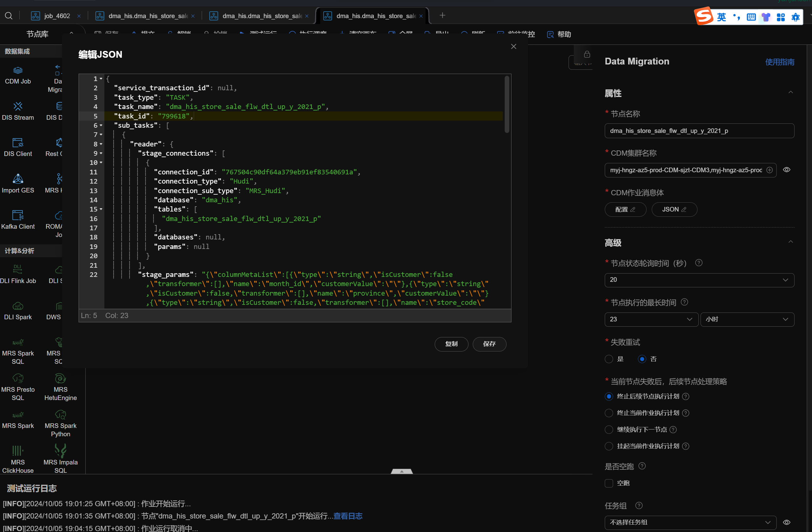
Task: Choose the Kafka Client node icon
Action: [18, 215]
